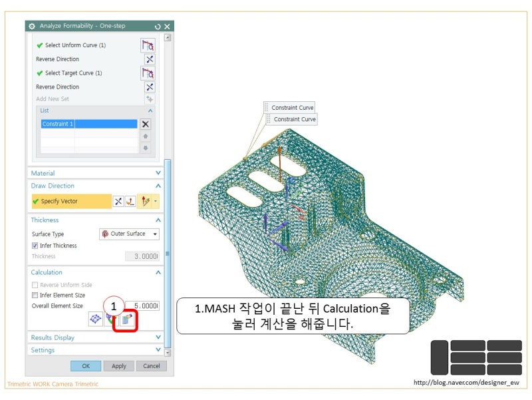Click the Select Target Curve (1) label
The height and width of the screenshot is (400, 532).
pyautogui.click(x=74, y=73)
